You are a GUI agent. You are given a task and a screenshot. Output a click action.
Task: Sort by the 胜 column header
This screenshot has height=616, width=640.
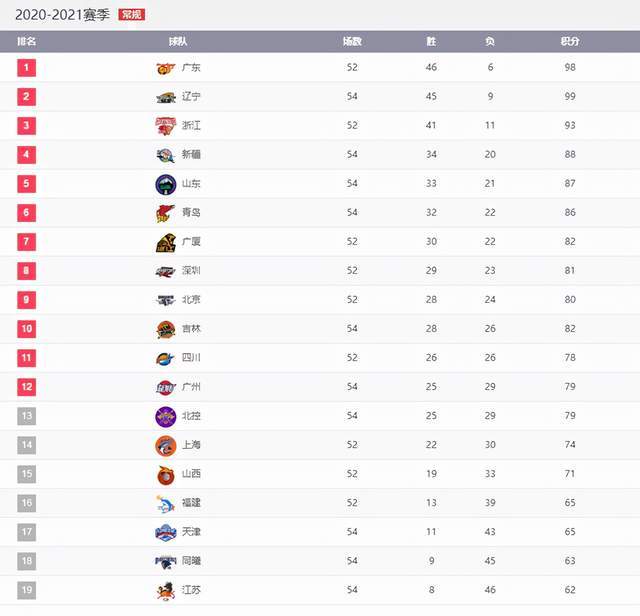[x=431, y=41]
